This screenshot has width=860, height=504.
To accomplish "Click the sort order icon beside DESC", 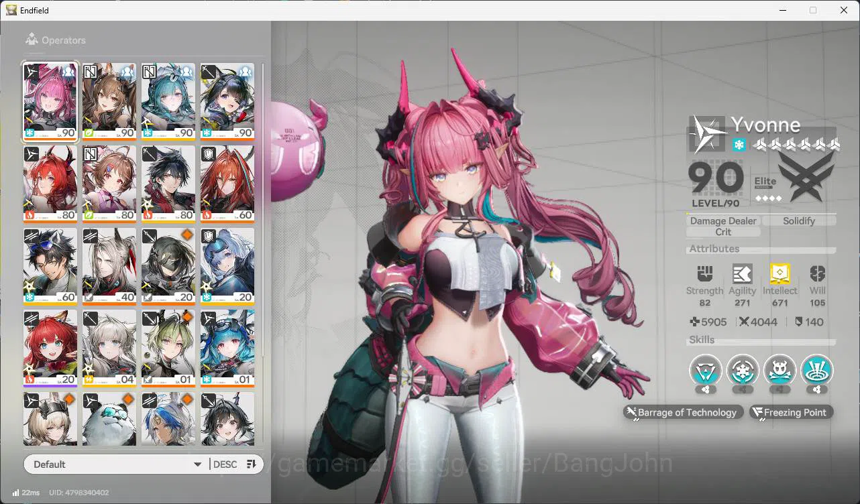I will coord(252,464).
